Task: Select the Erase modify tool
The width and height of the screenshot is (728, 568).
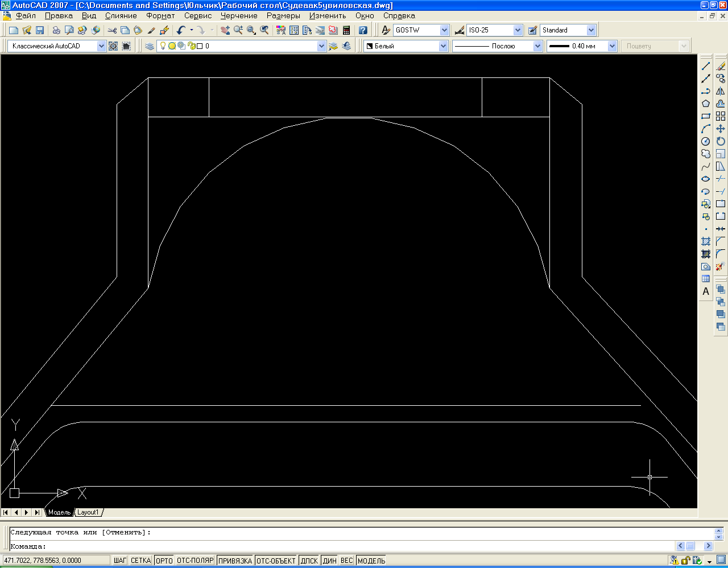Action: [721, 67]
